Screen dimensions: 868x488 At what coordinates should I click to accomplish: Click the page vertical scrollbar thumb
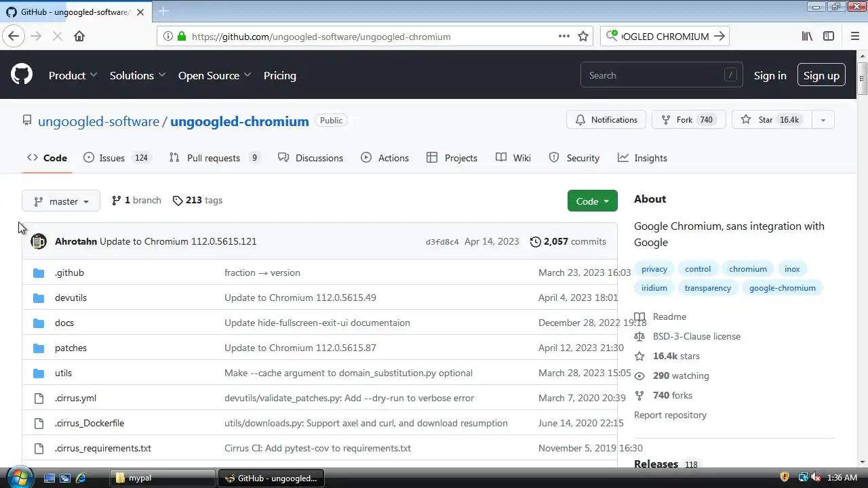[x=862, y=78]
